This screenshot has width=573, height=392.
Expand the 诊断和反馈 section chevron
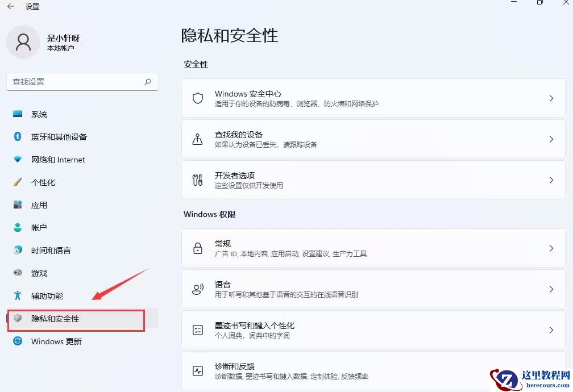[x=550, y=371]
